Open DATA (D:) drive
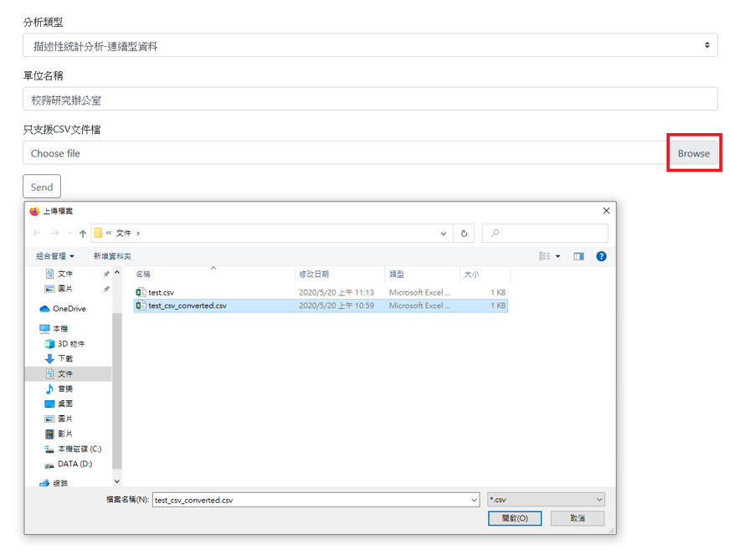The image size is (729, 560). click(x=69, y=465)
